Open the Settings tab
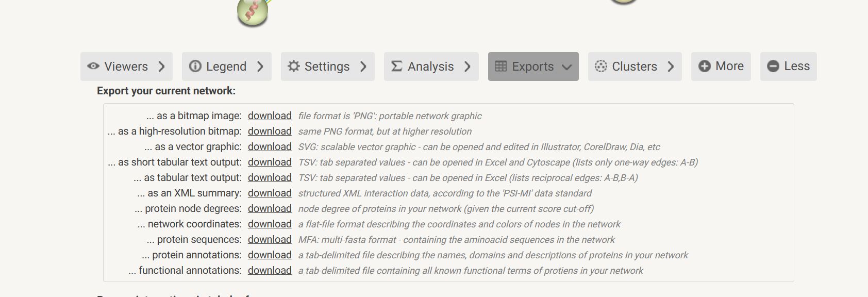868x297 pixels. pos(327,67)
